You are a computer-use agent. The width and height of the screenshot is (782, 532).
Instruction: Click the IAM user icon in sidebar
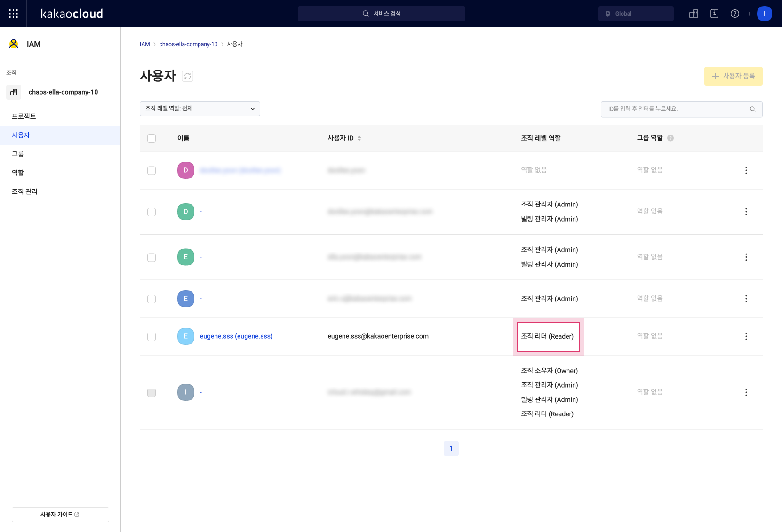[14, 44]
